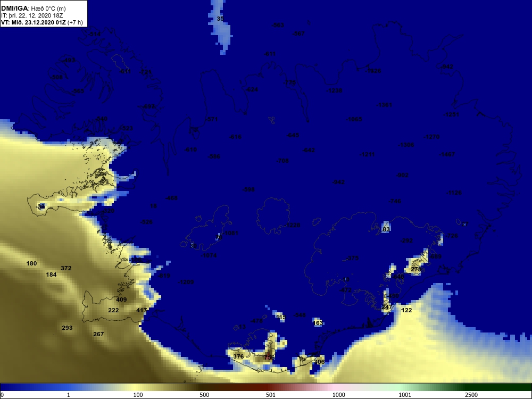532x399 pixels.
Task: Click the map value -902
Action: click(x=402, y=175)
